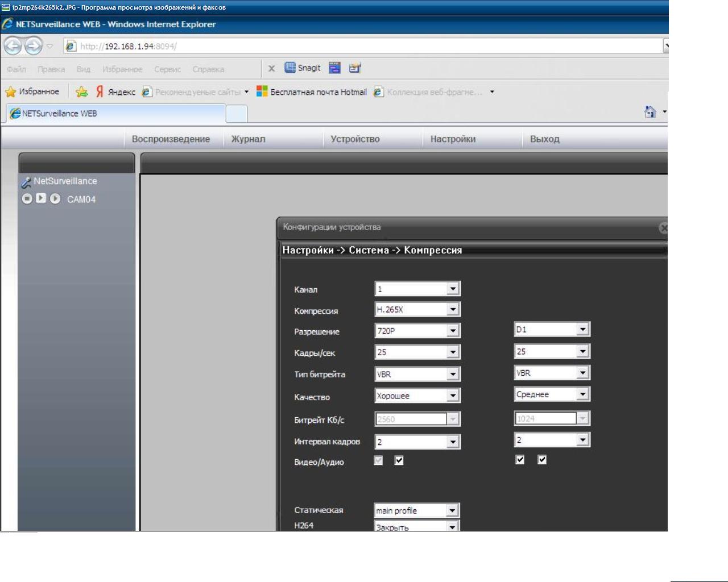Expand the main stream 720P resolution dropdown
This screenshot has height=582, width=728.
point(452,331)
